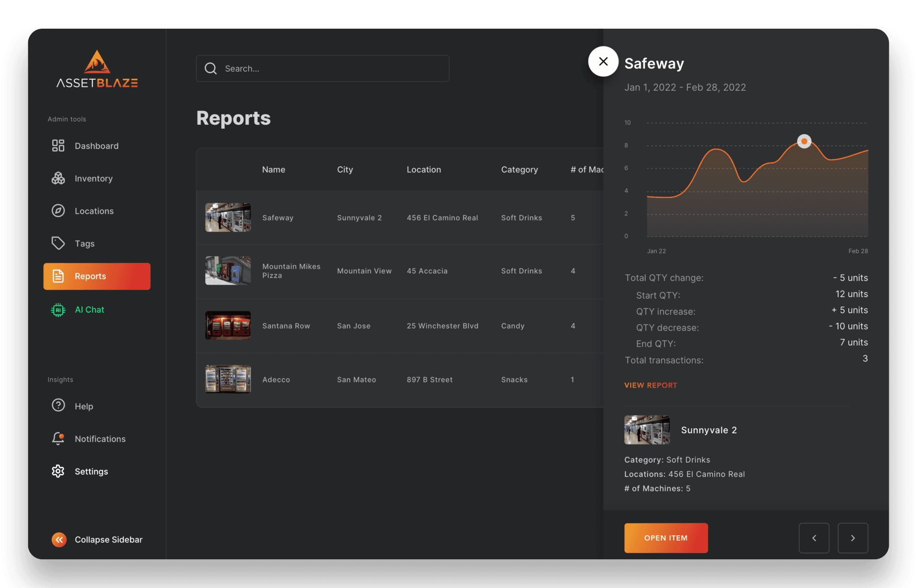This screenshot has width=917, height=588.
Task: Click the Mountain View city cell
Action: coord(364,271)
